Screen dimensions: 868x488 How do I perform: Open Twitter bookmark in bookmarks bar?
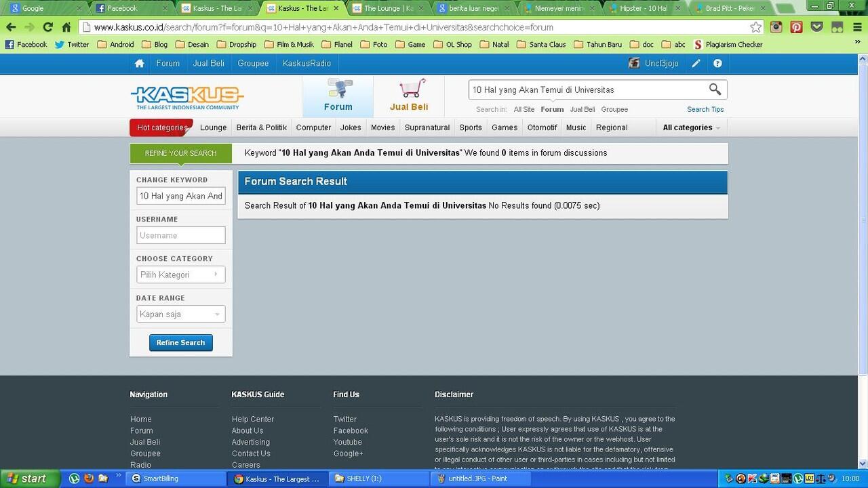72,45
